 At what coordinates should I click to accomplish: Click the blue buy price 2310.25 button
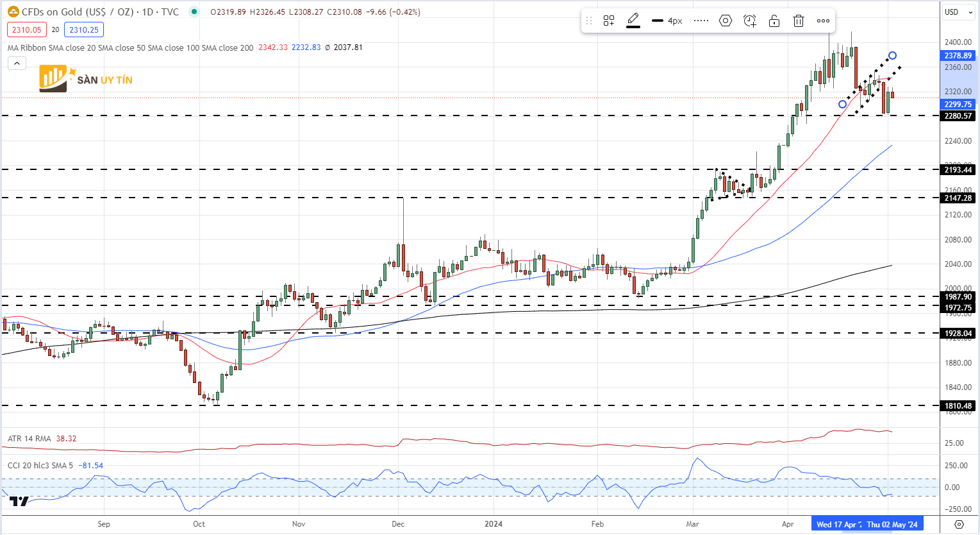click(x=84, y=30)
